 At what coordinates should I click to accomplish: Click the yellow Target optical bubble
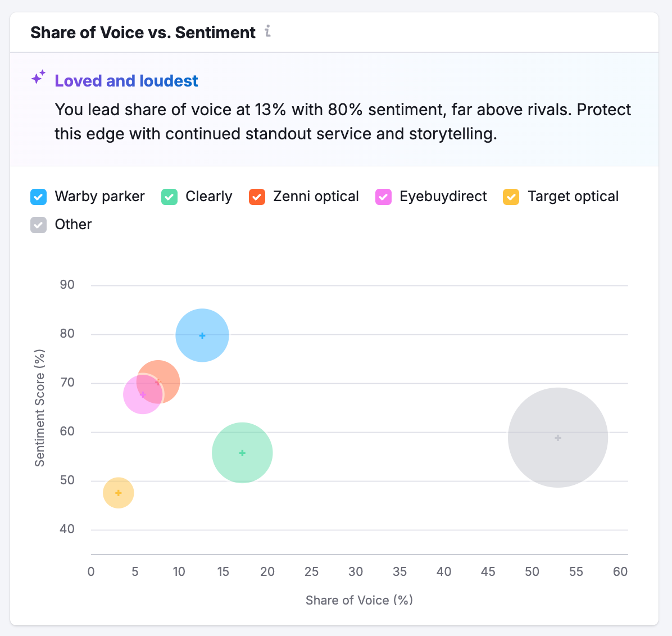tap(118, 493)
